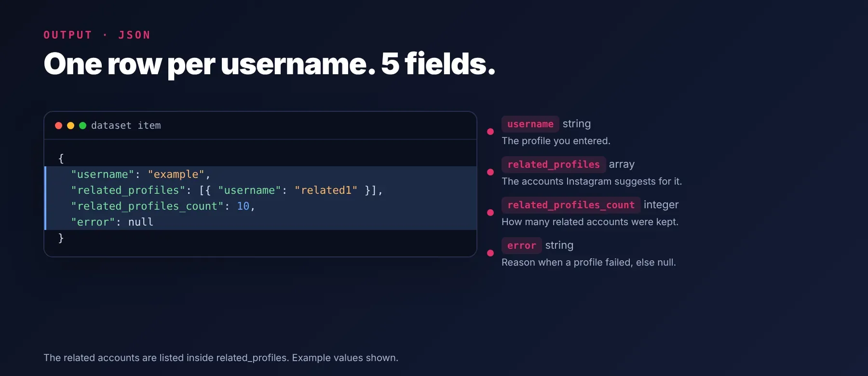Image resolution: width=868 pixels, height=376 pixels.
Task: Select the "related_profiles" code line
Action: [261, 190]
